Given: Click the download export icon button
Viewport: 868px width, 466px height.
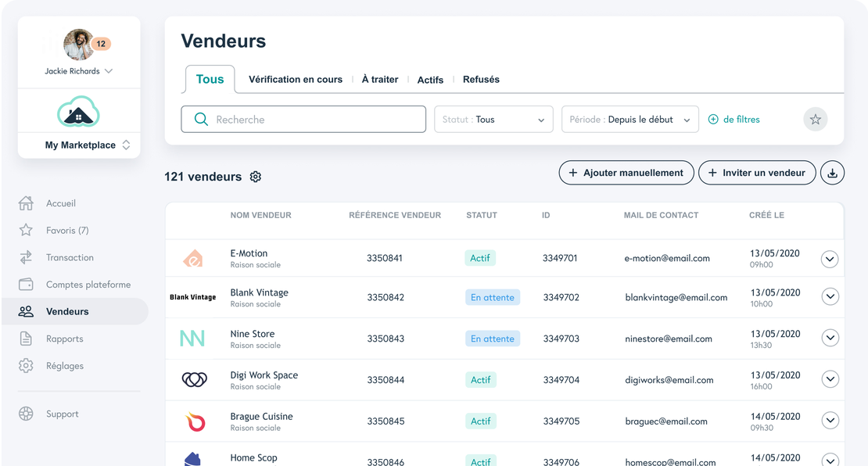Looking at the screenshot, I should pyautogui.click(x=832, y=173).
